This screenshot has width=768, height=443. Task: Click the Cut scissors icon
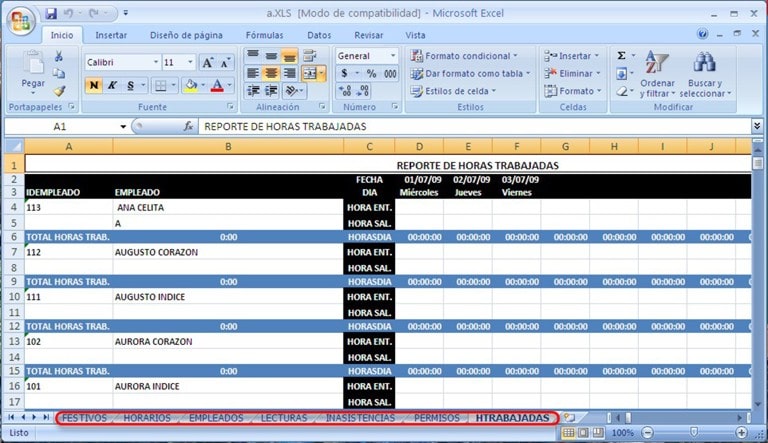click(59, 56)
